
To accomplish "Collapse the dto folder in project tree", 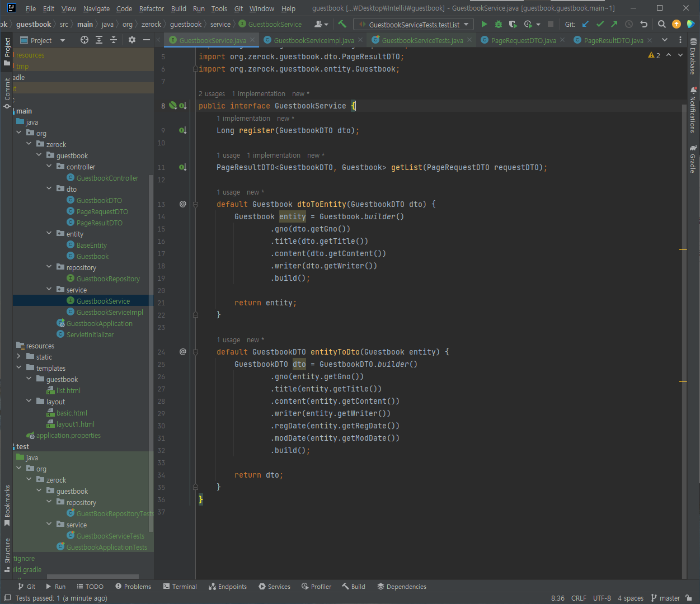I will click(x=49, y=188).
